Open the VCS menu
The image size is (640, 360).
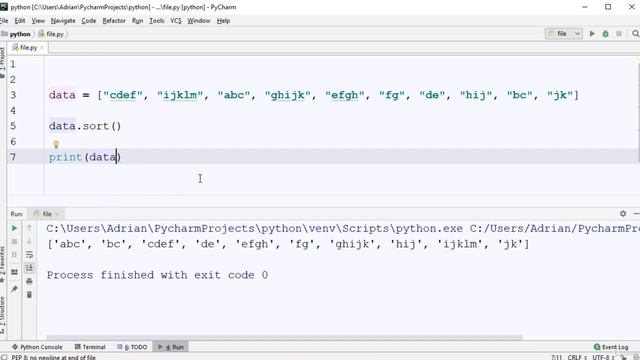tap(176, 21)
